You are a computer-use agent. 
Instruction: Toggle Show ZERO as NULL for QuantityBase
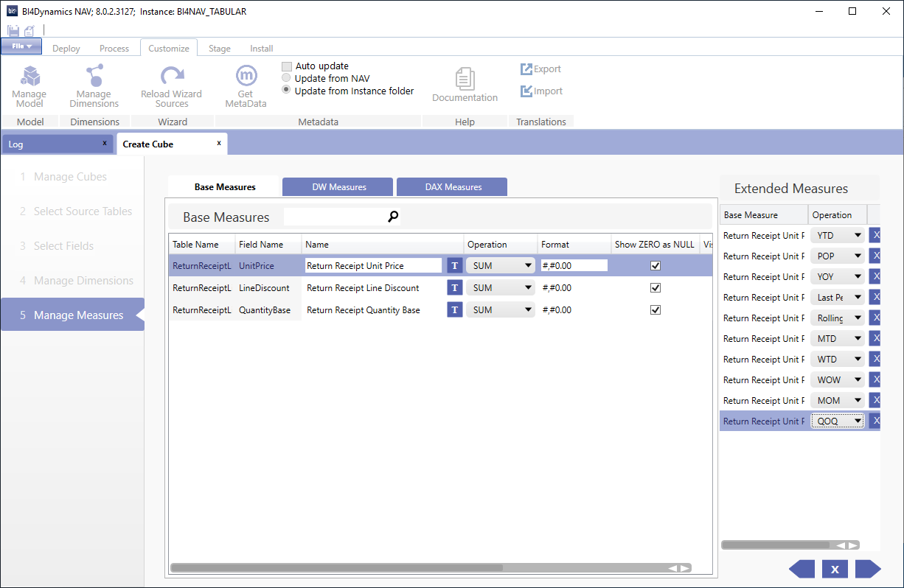[656, 310]
